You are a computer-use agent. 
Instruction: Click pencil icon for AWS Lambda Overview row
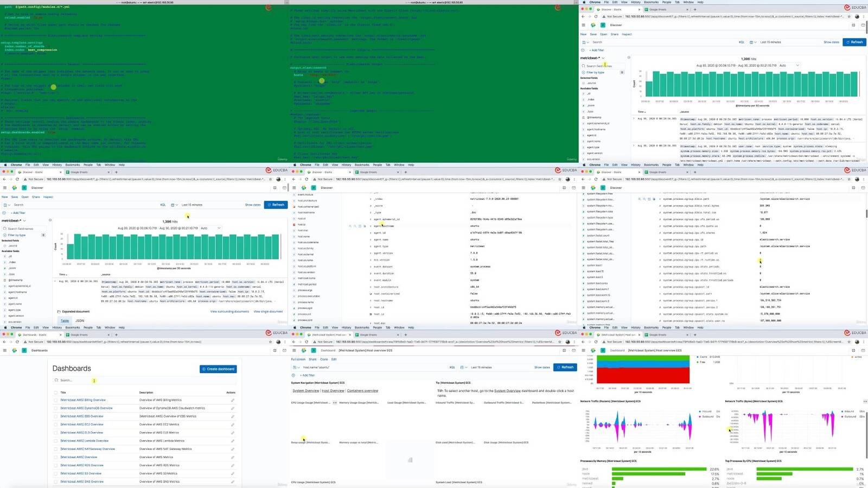(x=233, y=441)
